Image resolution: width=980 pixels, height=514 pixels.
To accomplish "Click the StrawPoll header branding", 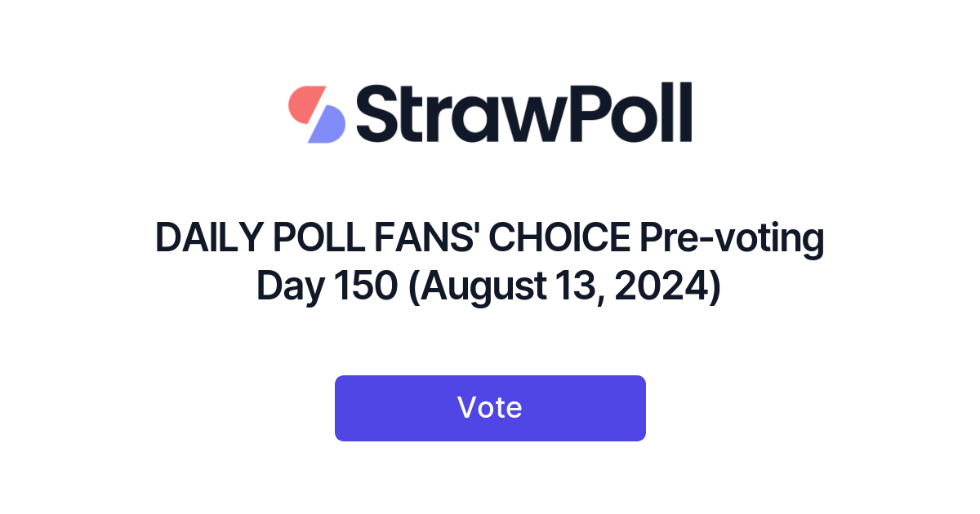I will pyautogui.click(x=490, y=114).
